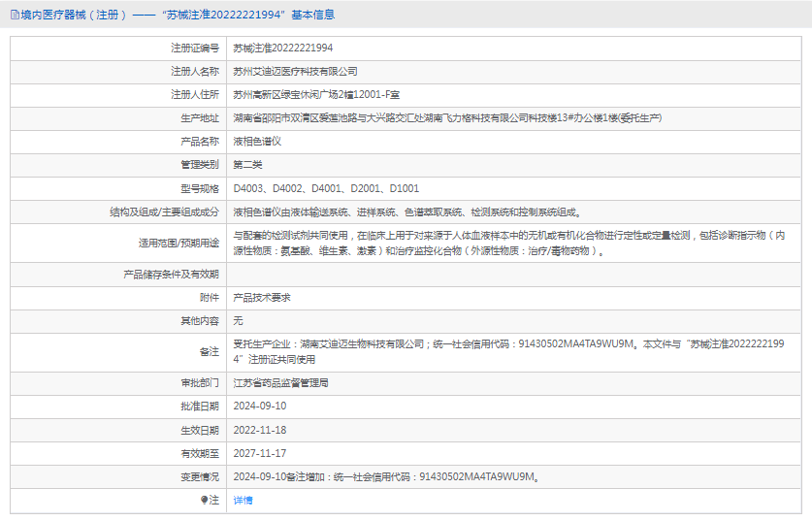812x521 pixels.
Task: Click expiry date 2027-11-17
Action: (x=260, y=454)
